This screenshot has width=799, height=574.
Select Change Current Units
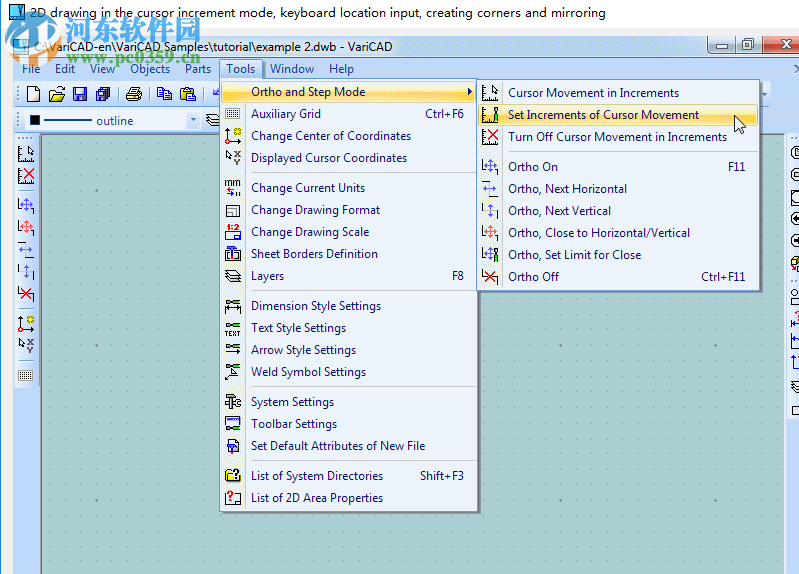coord(349,188)
